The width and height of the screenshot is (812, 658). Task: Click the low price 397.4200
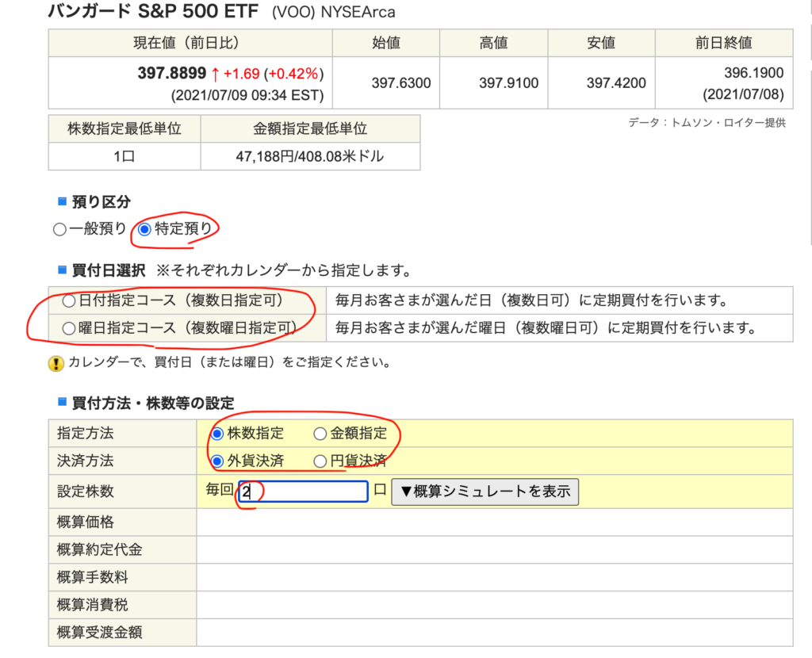pyautogui.click(x=616, y=82)
